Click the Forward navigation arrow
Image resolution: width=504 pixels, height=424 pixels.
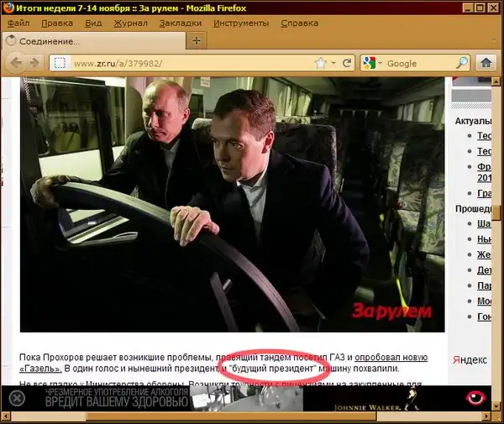point(36,63)
